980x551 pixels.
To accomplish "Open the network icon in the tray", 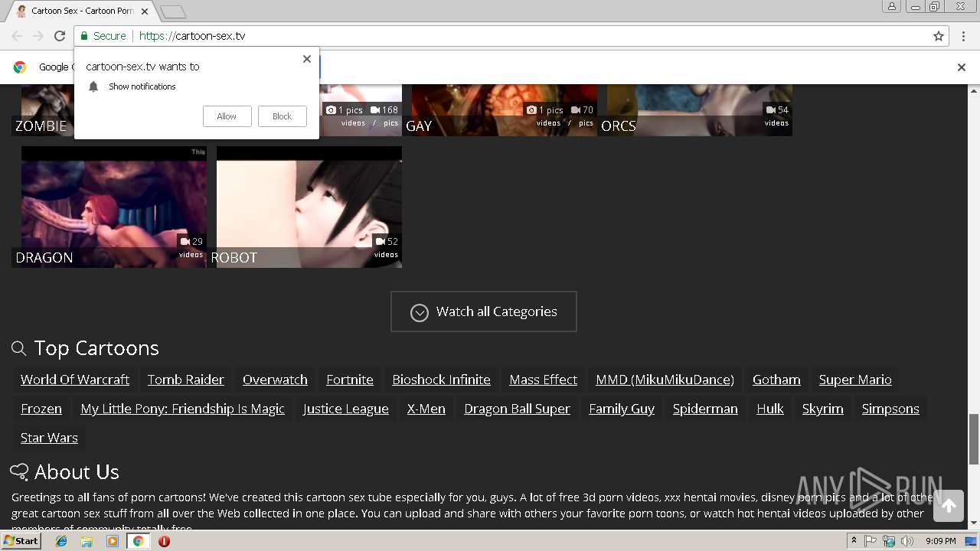I will click(889, 541).
